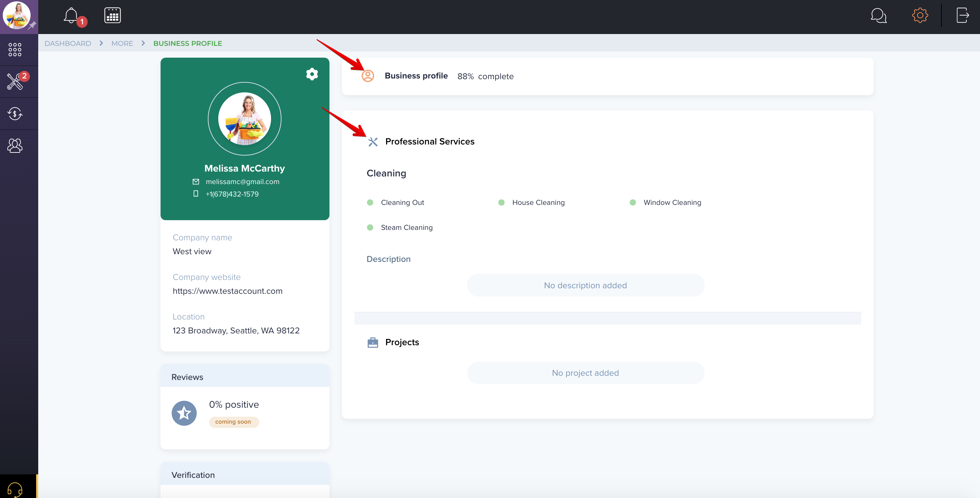Click the Cleaning category heading
Viewport: 980px width, 498px height.
386,173
